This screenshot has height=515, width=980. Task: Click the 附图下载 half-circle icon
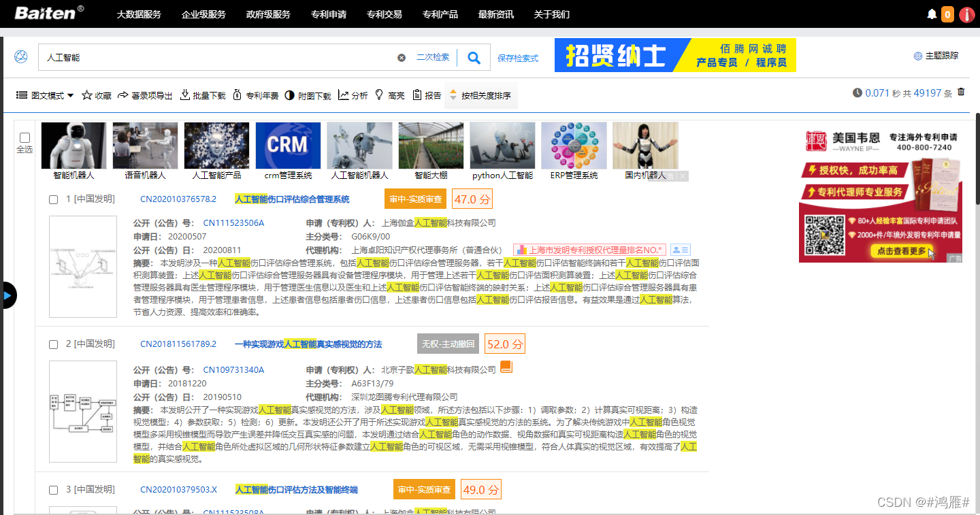(289, 95)
